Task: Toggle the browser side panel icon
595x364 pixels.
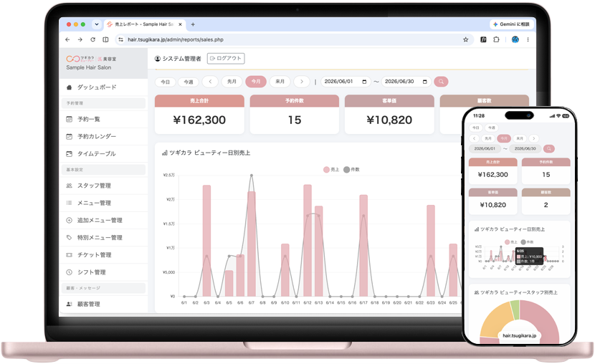Action: (105, 39)
